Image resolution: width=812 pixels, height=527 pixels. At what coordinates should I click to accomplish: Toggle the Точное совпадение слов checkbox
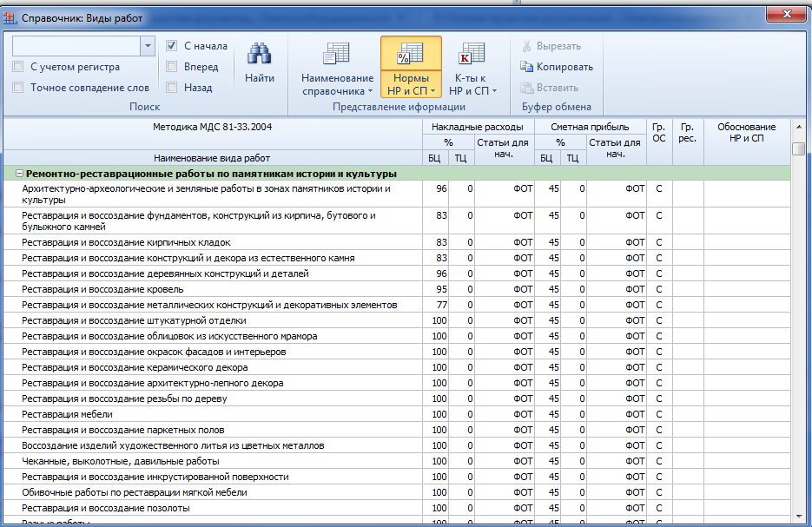point(18,88)
